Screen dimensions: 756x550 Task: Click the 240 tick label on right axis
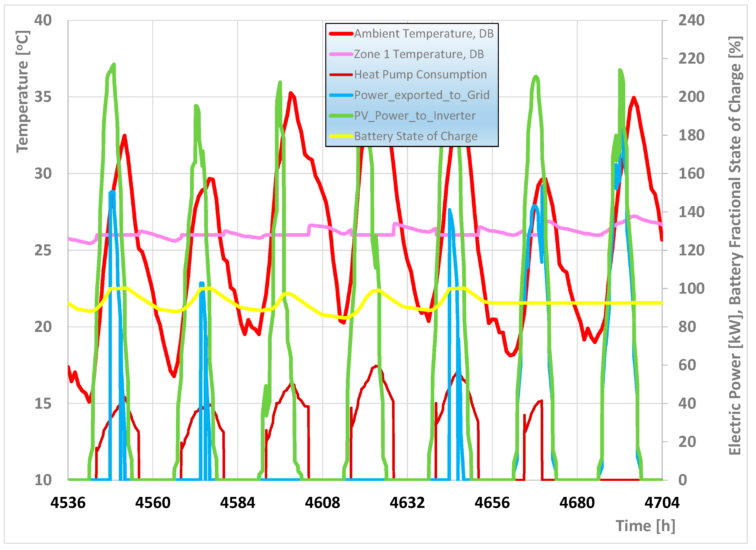click(691, 21)
